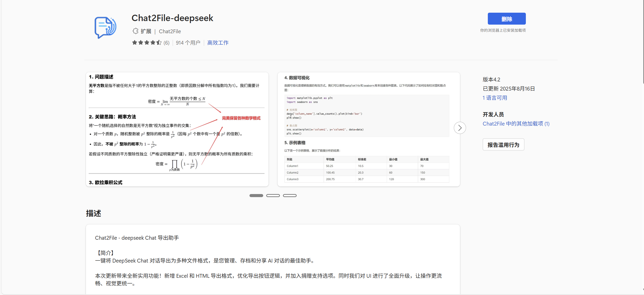Click the first rating star
The height and width of the screenshot is (295, 644).
[x=135, y=42]
